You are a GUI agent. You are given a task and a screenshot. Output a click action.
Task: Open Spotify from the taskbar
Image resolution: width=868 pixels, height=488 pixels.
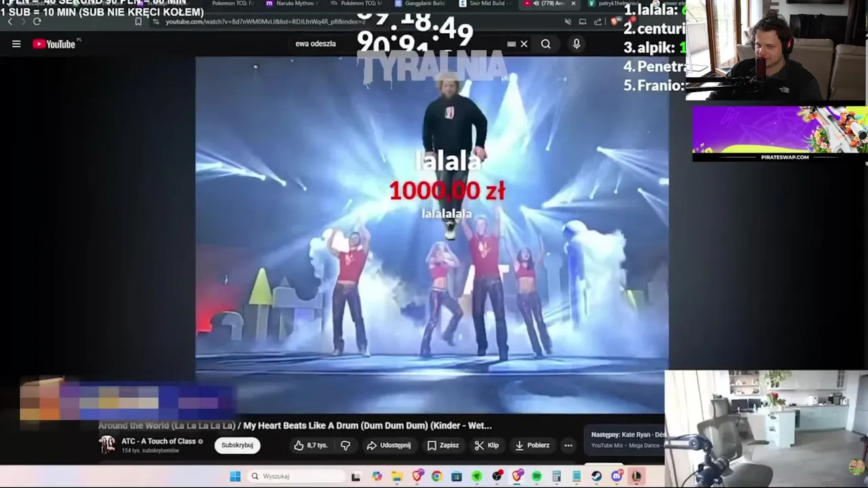coord(536,476)
